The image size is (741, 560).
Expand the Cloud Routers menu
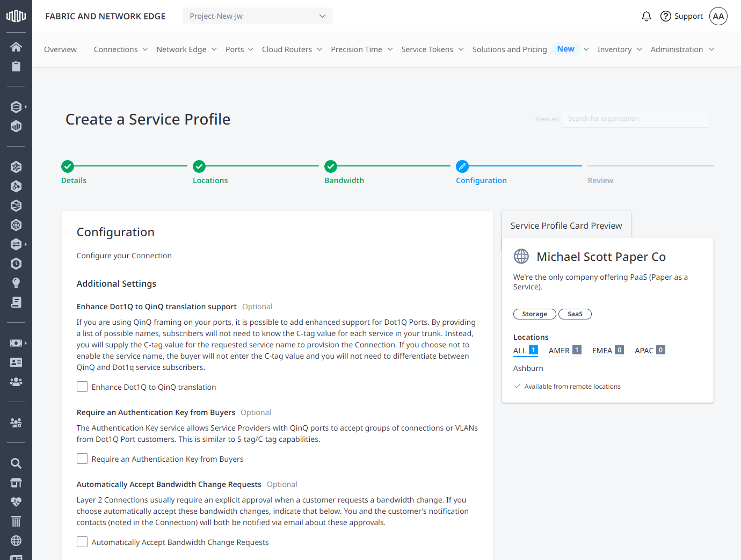coord(292,49)
